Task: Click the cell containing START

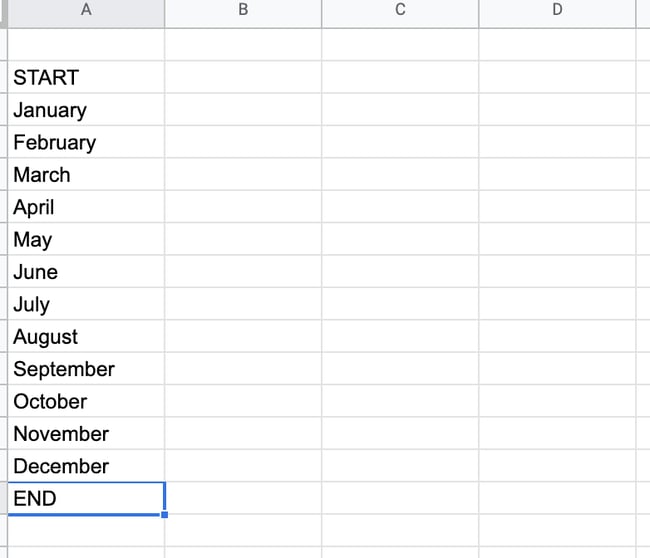Action: tap(85, 77)
